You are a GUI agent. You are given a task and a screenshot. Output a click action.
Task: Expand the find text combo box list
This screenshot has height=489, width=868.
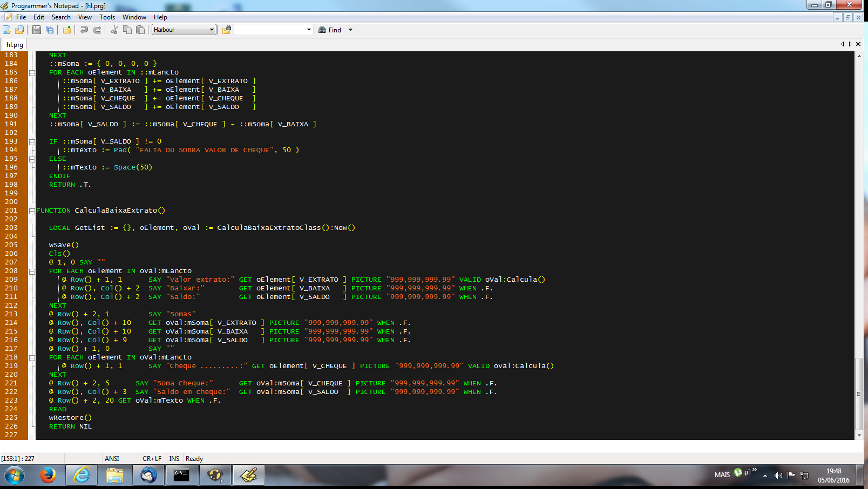(309, 30)
